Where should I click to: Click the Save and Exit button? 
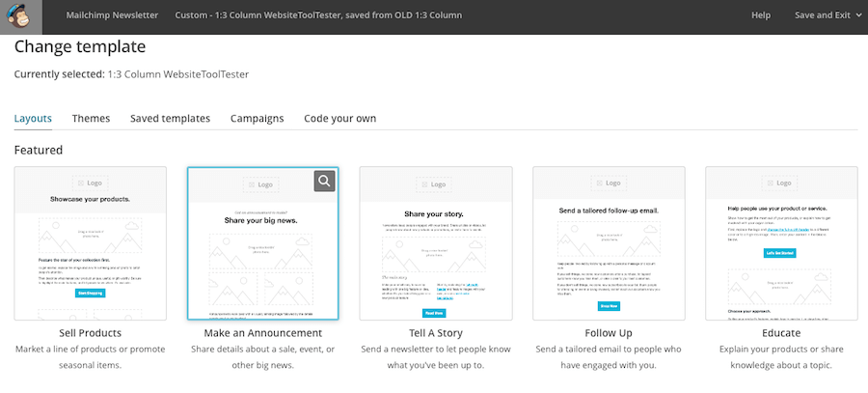coord(828,15)
